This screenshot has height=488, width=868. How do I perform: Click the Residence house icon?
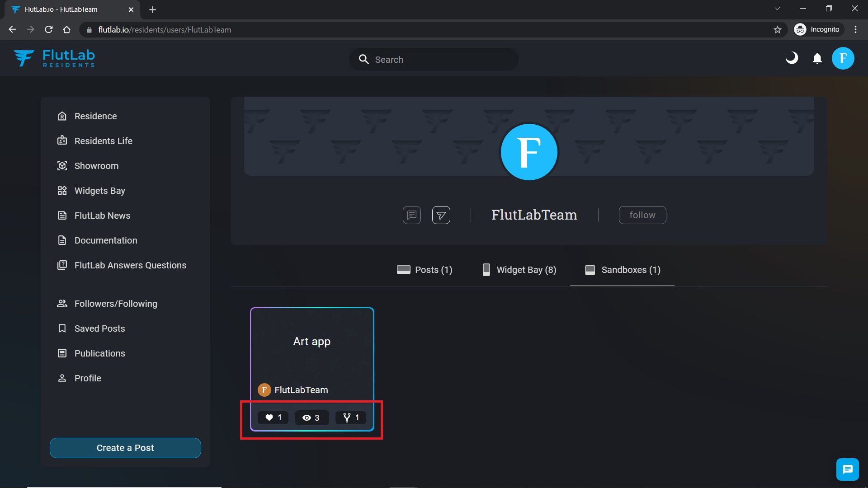pos(62,116)
